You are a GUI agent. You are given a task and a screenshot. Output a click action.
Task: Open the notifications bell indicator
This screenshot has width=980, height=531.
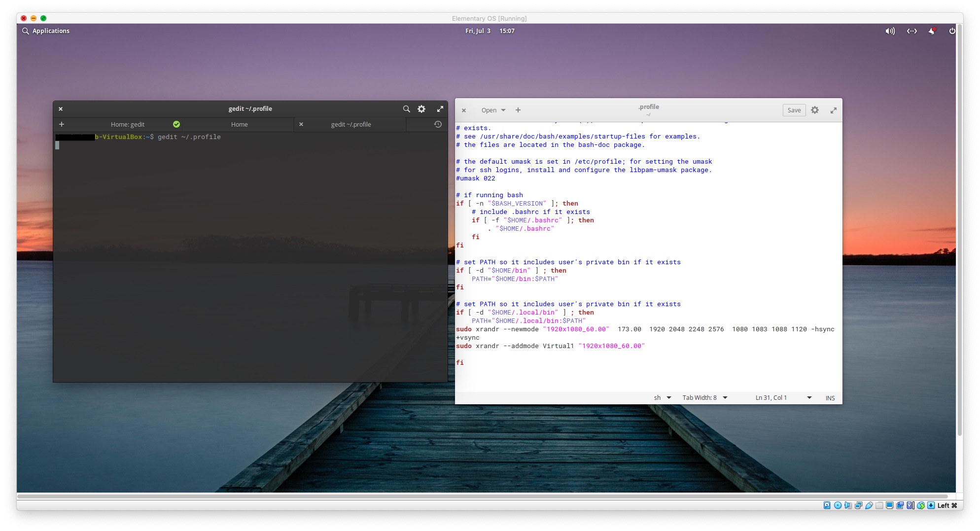932,31
